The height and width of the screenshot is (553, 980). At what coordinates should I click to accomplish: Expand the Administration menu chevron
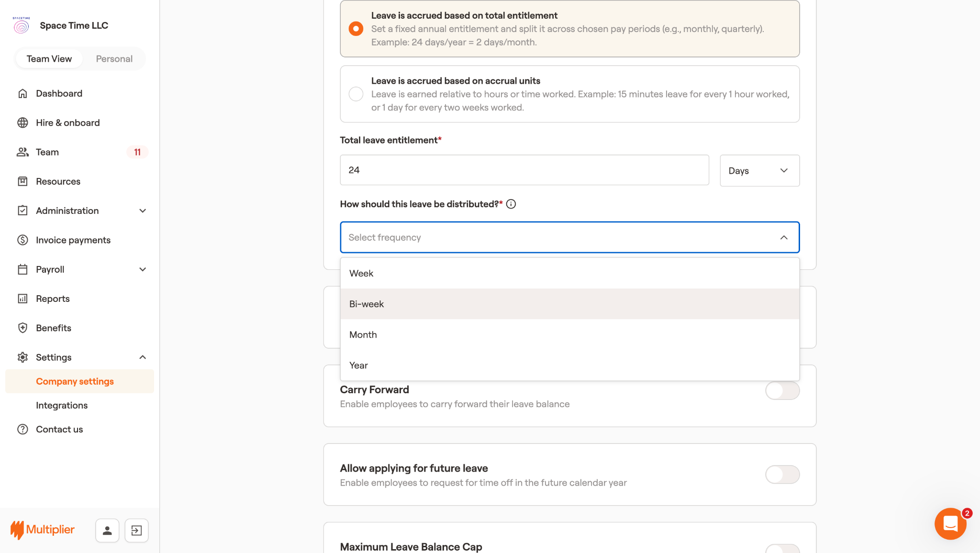[143, 211]
